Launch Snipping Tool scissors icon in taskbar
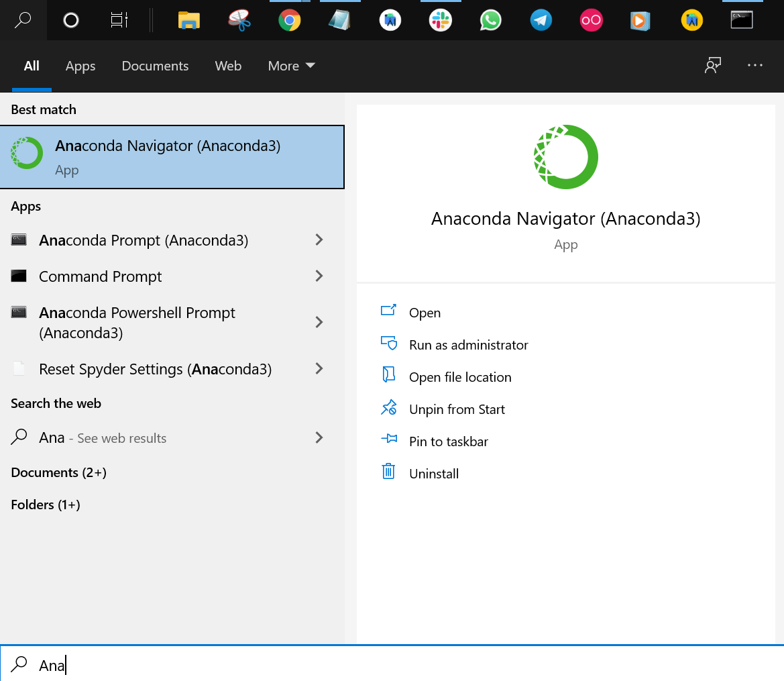 [x=239, y=21]
